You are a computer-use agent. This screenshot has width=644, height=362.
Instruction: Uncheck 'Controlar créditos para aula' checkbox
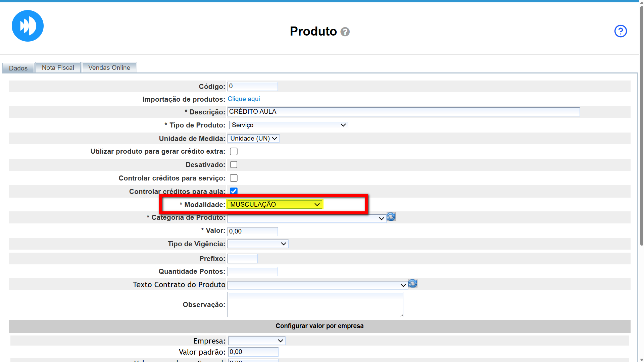[234, 191]
